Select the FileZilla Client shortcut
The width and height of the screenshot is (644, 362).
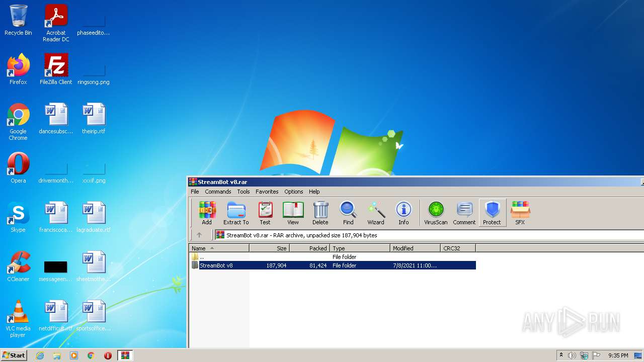click(x=56, y=69)
